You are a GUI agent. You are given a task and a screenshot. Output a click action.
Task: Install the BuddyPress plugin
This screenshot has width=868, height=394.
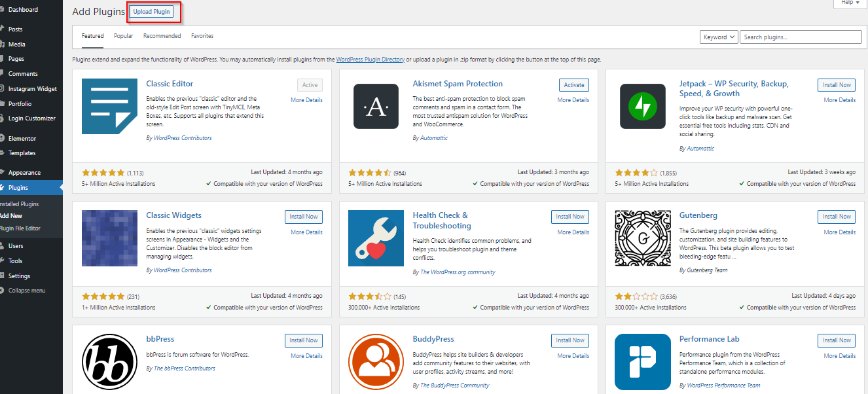click(x=570, y=340)
